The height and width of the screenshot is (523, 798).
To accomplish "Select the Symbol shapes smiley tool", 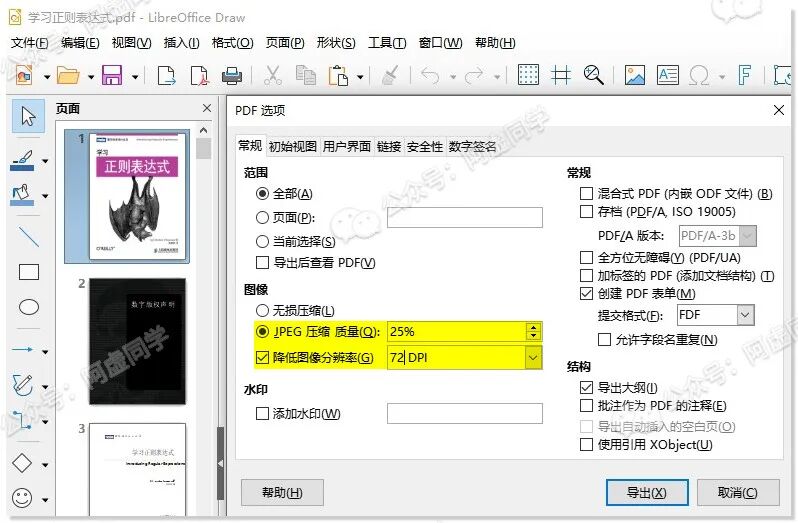I will [x=22, y=498].
